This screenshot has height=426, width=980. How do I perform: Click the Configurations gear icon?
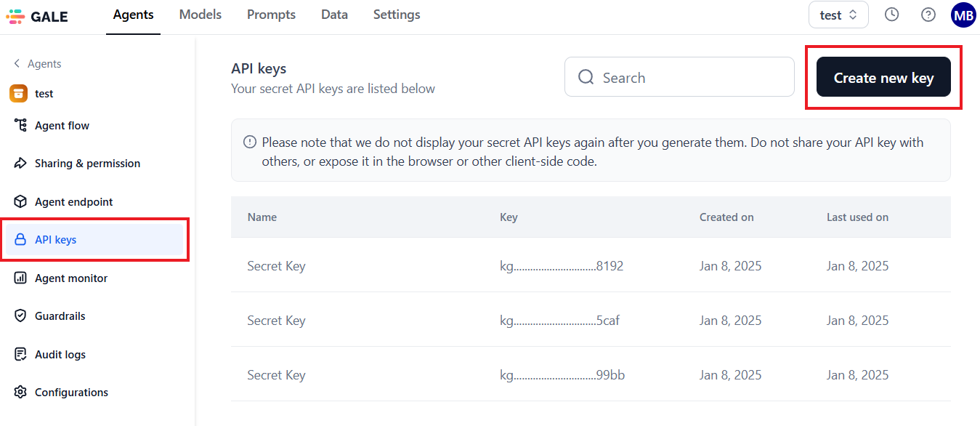[21, 392]
